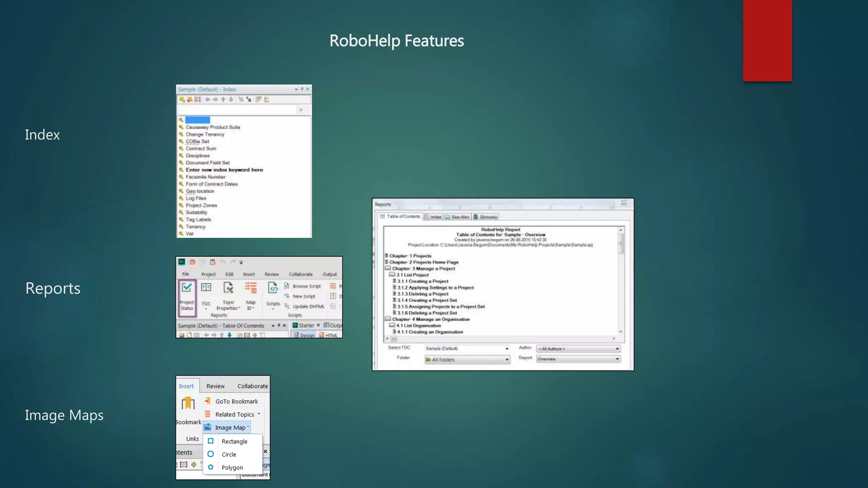
Task: Click the up arrow in Index toolbar
Action: pos(223,100)
